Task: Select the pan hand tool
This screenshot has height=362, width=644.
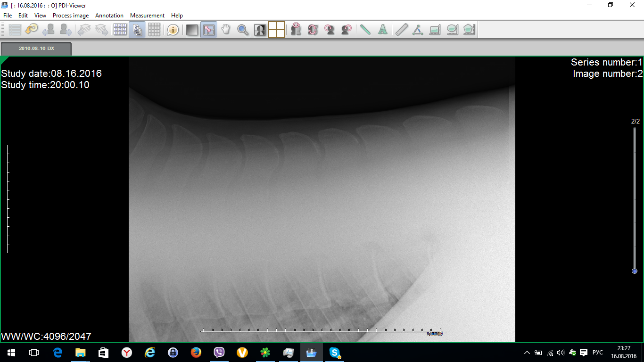Action: [x=226, y=30]
